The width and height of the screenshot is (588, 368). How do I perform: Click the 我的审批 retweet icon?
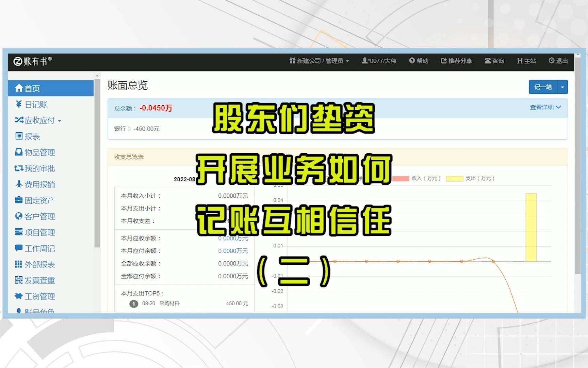point(19,168)
